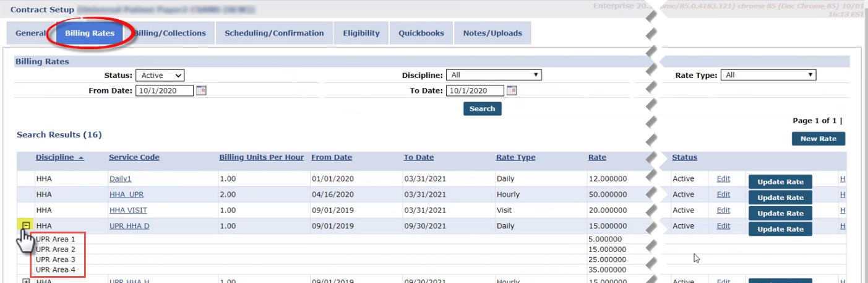
Task: Go to the Eligibility tab
Action: 361,33
